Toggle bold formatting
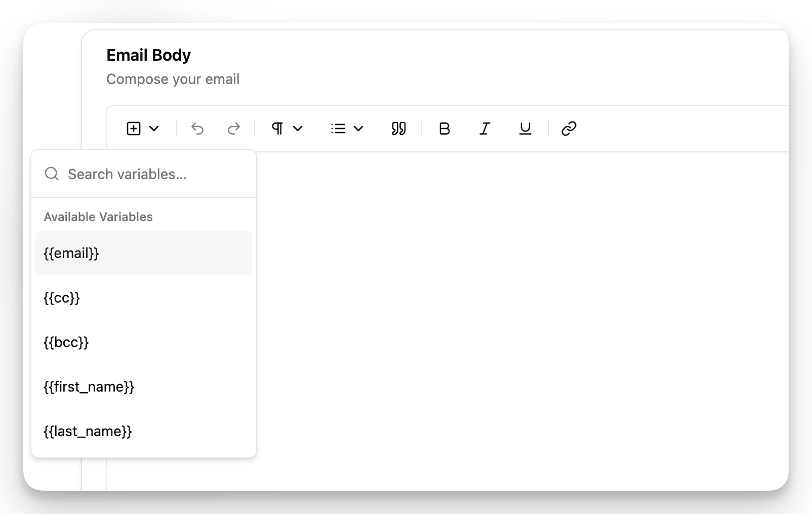 (x=444, y=128)
